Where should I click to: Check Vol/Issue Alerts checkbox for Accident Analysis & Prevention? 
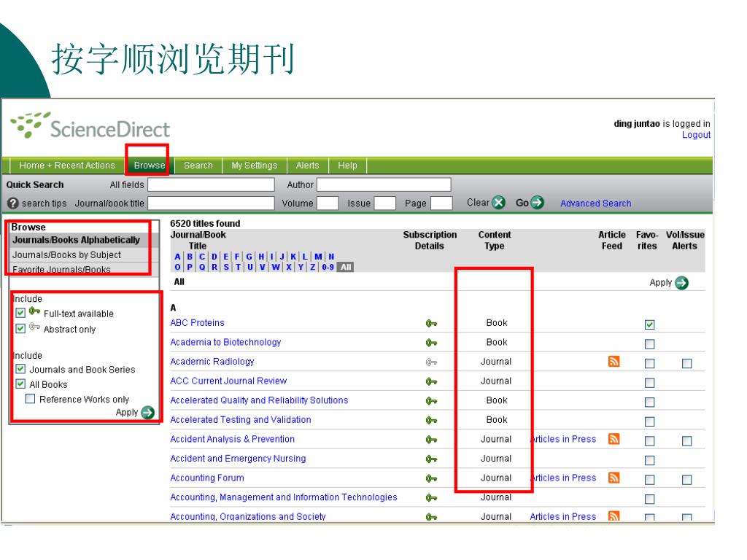686,441
